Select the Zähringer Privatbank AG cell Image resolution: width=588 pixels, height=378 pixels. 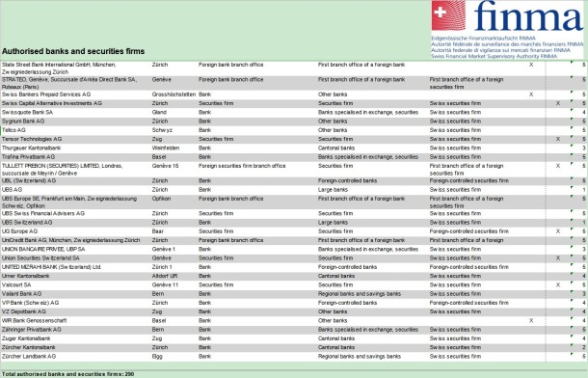(x=31, y=330)
